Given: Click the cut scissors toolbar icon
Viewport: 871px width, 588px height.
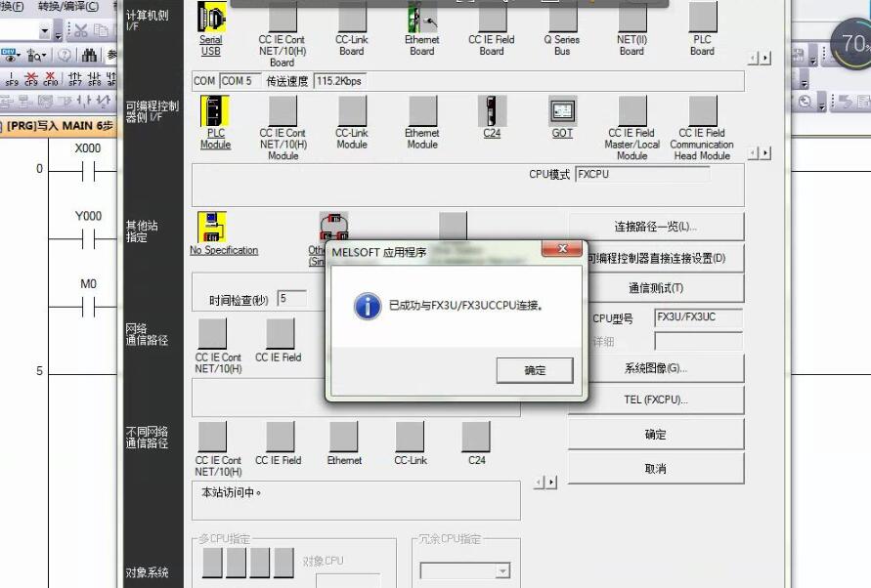Looking at the screenshot, I should pos(81,30).
